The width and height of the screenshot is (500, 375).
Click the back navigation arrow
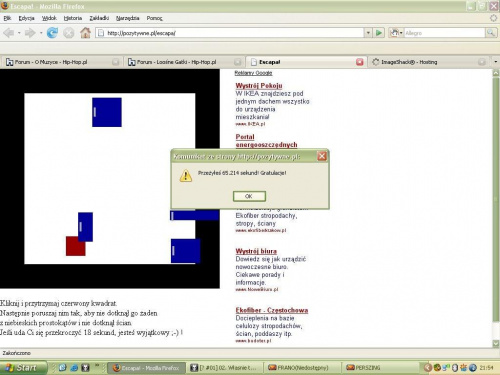[x=9, y=33]
